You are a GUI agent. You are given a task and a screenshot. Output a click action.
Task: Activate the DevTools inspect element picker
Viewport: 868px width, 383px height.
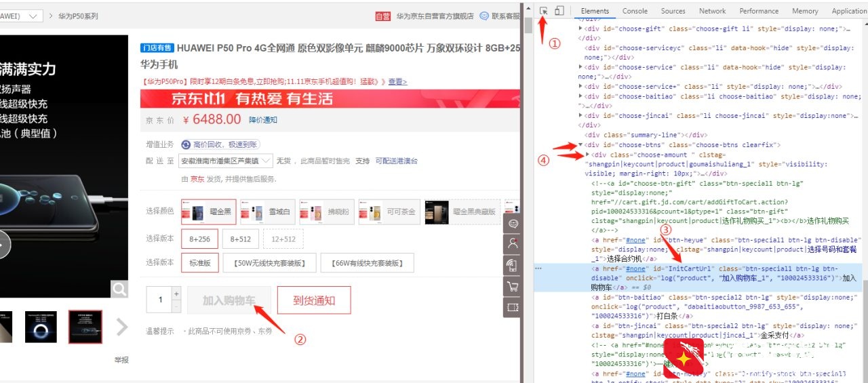point(544,11)
